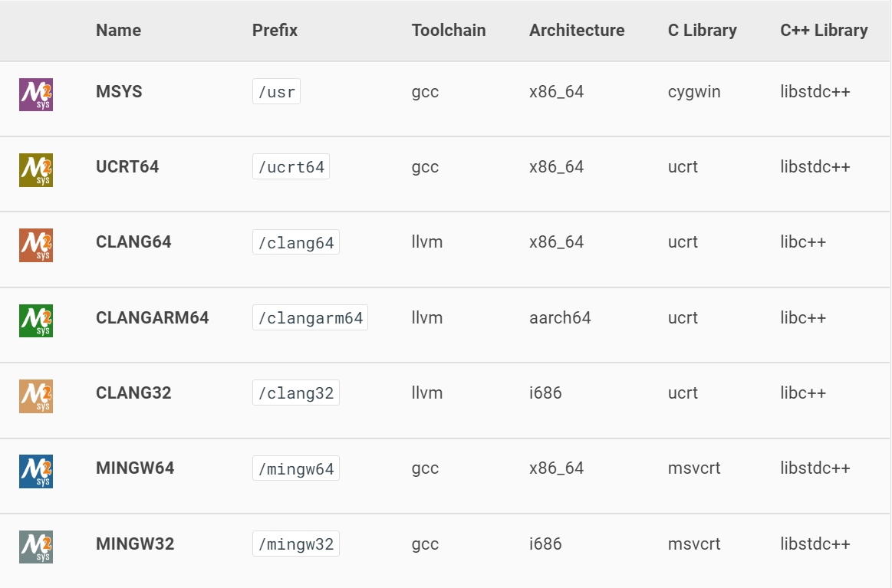Select the aarch64 architecture cell

tap(560, 317)
